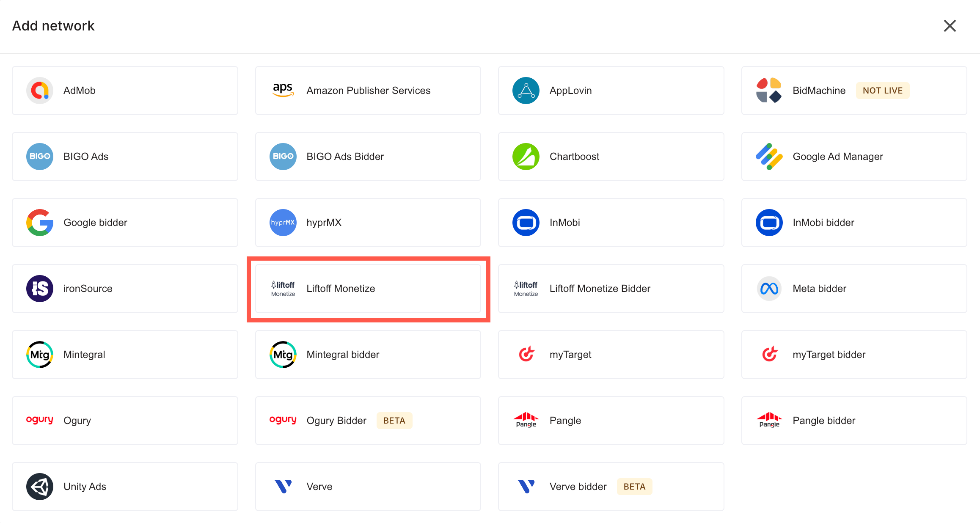The height and width of the screenshot is (523, 980).
Task: Click the Ogury red logo
Action: coord(40,420)
